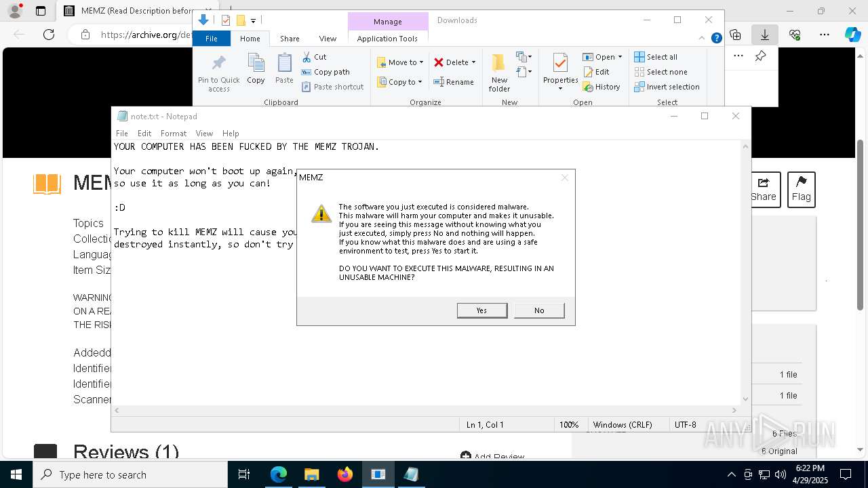Screen dimensions: 868x488
Task: Click No in the MEMZ dialog
Action: point(539,310)
